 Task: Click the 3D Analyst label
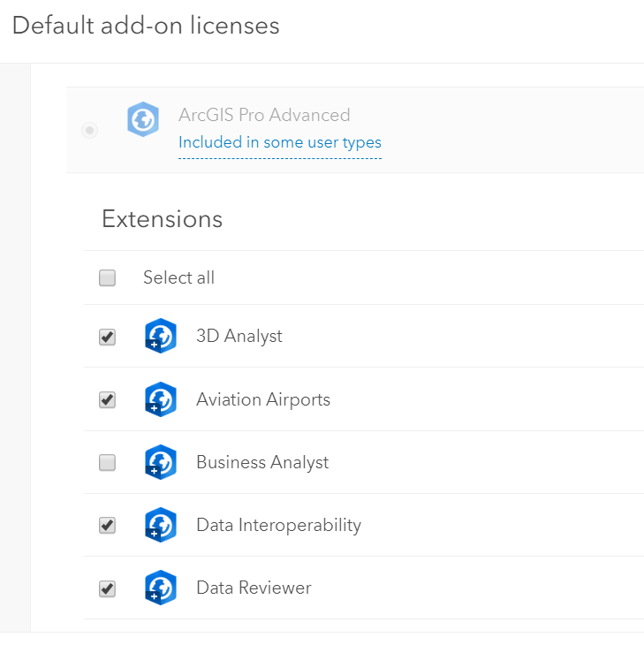click(x=239, y=336)
